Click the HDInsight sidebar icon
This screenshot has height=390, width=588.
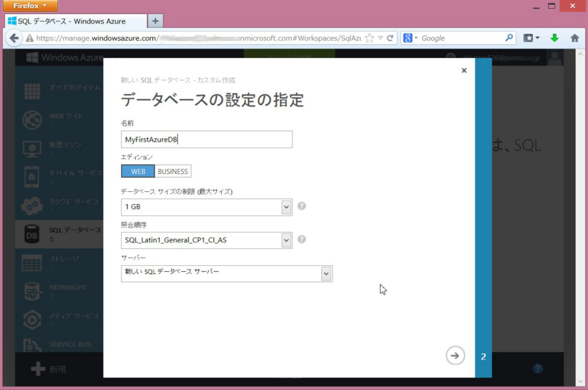coord(32,291)
